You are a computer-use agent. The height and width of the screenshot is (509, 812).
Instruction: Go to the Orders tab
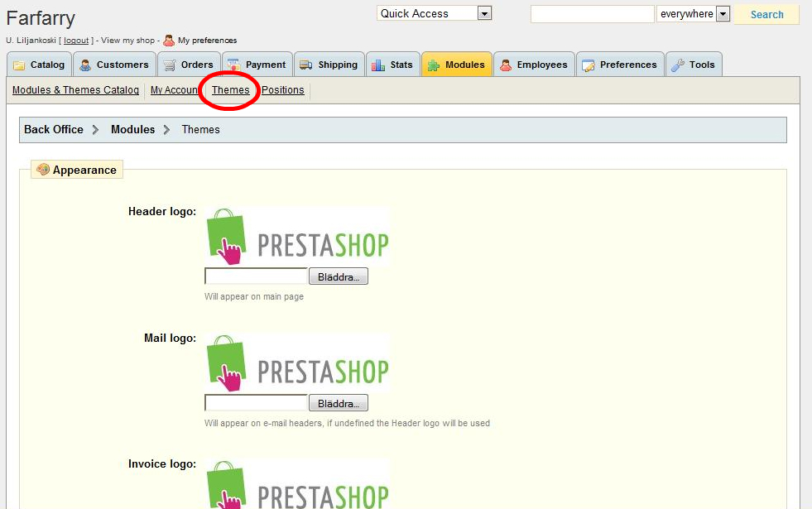tap(190, 65)
